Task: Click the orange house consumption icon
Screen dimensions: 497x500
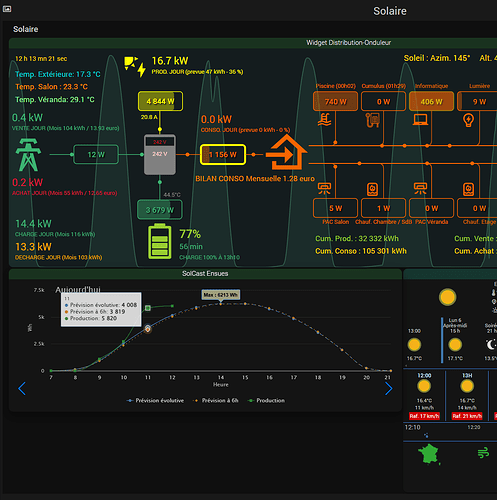Action: pos(286,153)
